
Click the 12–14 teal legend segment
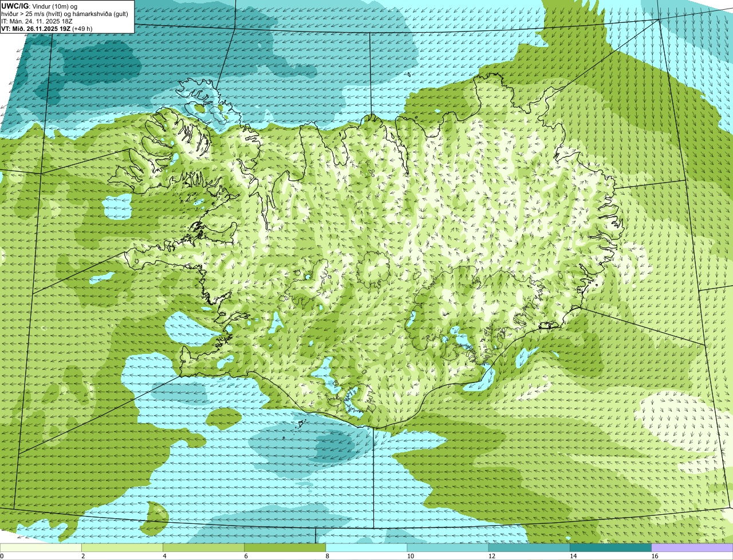pos(529,548)
